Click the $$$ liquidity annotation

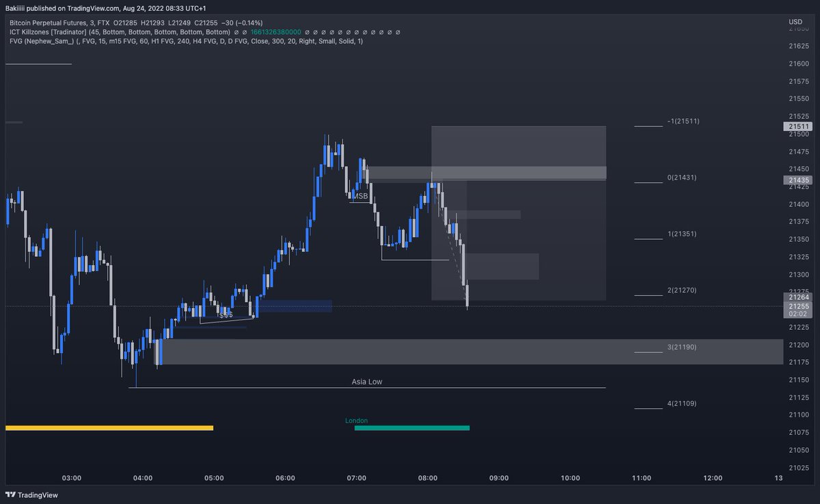pos(226,315)
